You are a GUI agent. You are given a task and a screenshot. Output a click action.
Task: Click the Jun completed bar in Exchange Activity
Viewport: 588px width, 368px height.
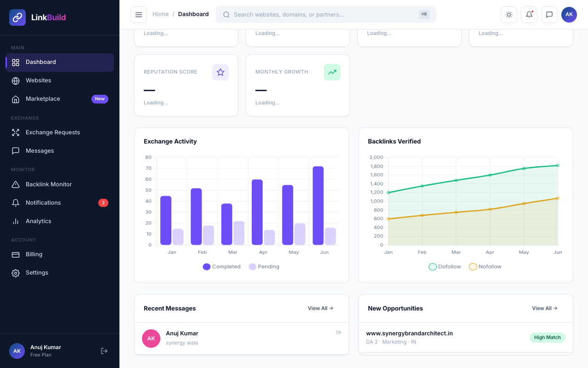(x=318, y=206)
